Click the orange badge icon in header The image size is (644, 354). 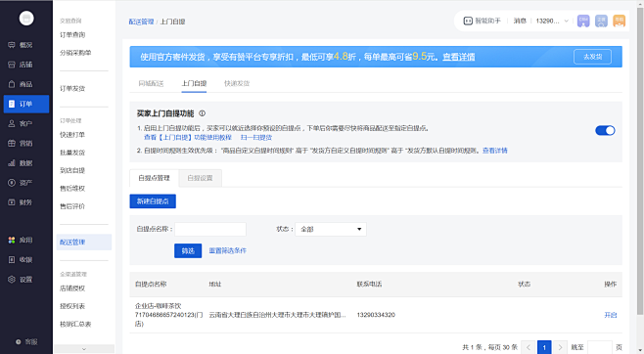tap(619, 21)
